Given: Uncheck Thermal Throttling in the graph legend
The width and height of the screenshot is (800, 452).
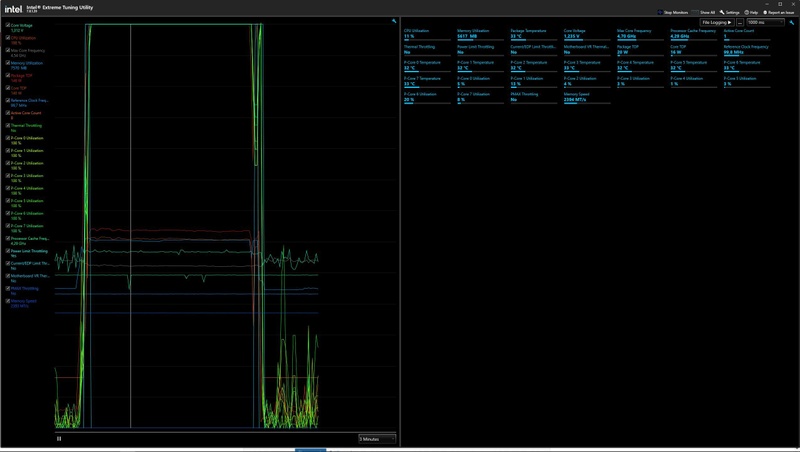Looking at the screenshot, I should coord(8,125).
